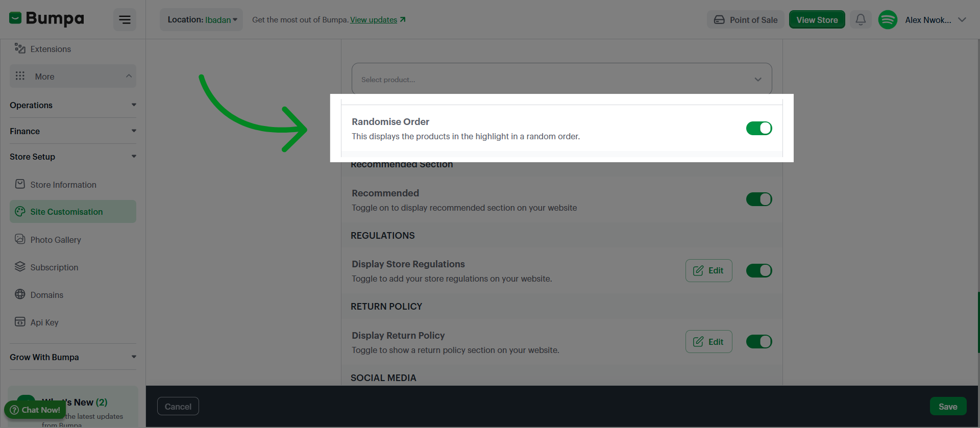Screen dimensions: 980x428
Task: Disable Display Store Regulations switch
Action: [x=759, y=271]
